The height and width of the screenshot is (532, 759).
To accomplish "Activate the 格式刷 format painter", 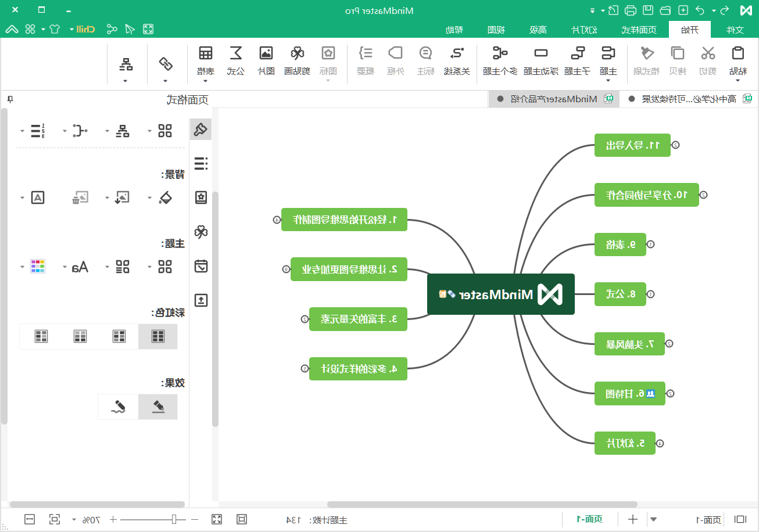I will click(647, 53).
